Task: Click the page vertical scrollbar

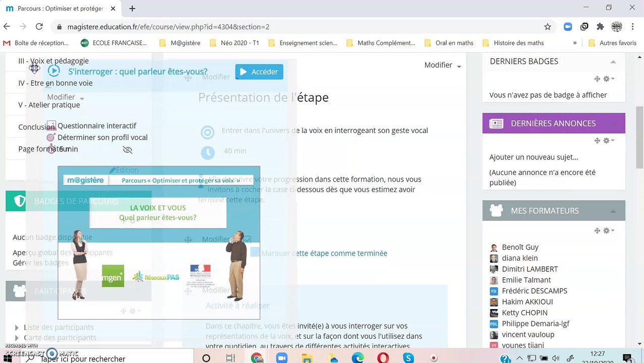Action: tap(639, 137)
